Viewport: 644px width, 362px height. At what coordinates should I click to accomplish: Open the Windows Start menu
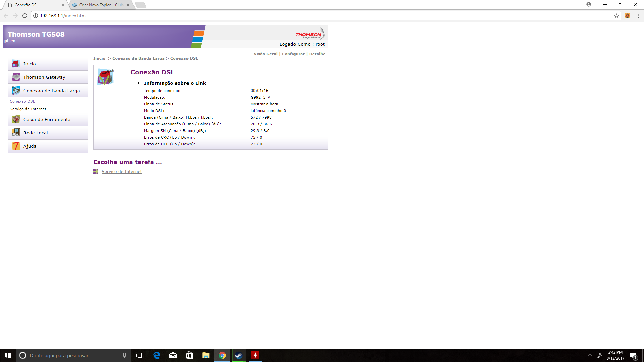coord(8,355)
